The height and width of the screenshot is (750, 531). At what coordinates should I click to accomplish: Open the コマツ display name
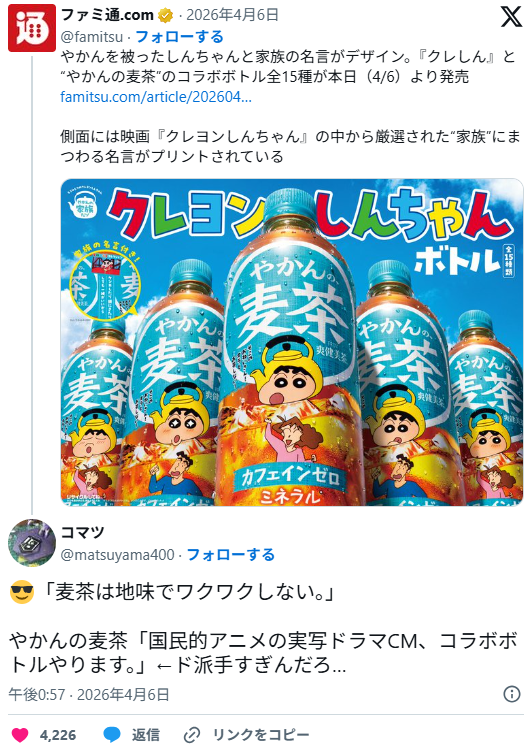(x=82, y=532)
